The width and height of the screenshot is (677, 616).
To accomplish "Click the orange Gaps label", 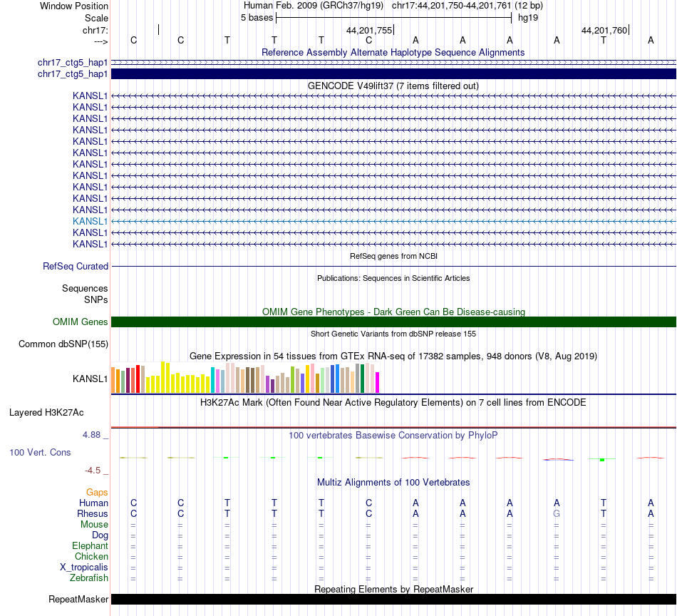I will (97, 493).
